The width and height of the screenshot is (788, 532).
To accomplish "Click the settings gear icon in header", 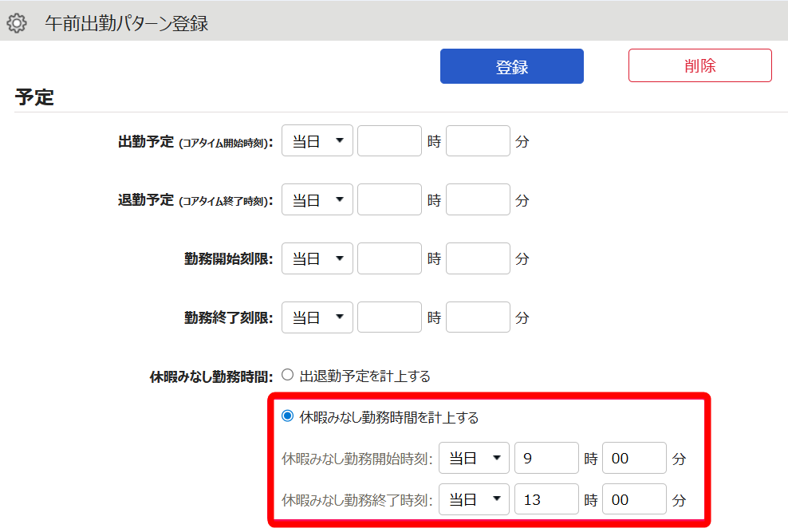I will tap(17, 23).
